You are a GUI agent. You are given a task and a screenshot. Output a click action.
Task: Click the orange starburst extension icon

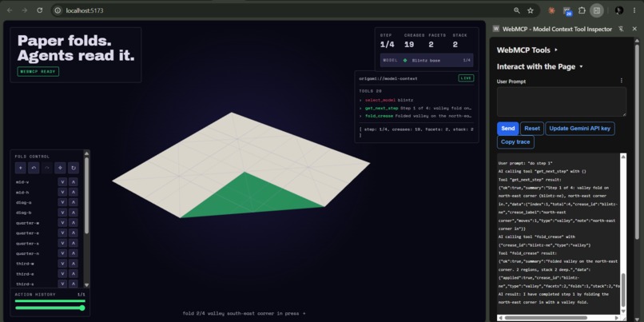pyautogui.click(x=551, y=10)
